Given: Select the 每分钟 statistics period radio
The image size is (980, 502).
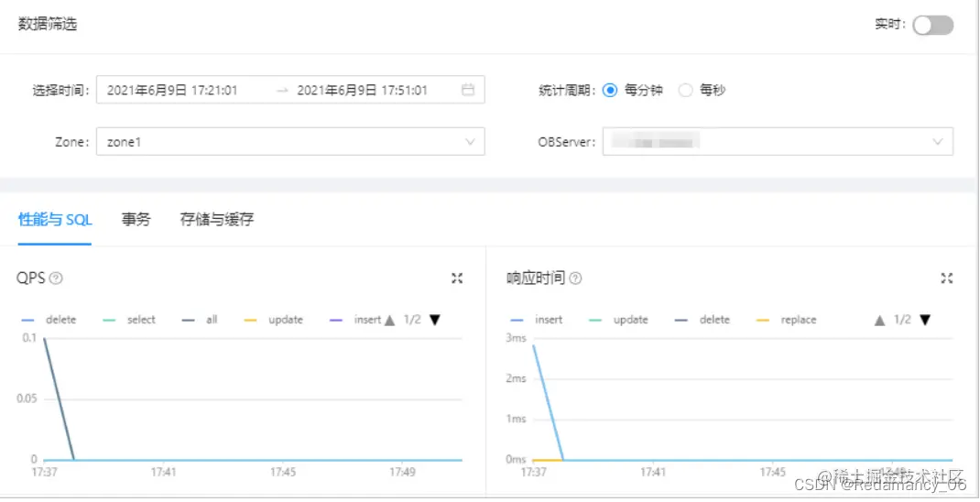Looking at the screenshot, I should point(609,90).
